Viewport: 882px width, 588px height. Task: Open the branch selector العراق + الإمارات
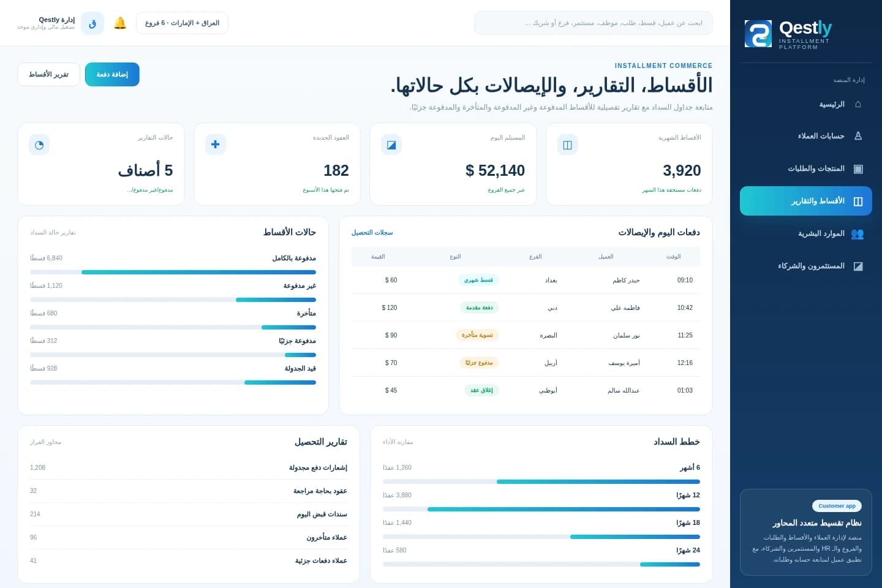[182, 23]
